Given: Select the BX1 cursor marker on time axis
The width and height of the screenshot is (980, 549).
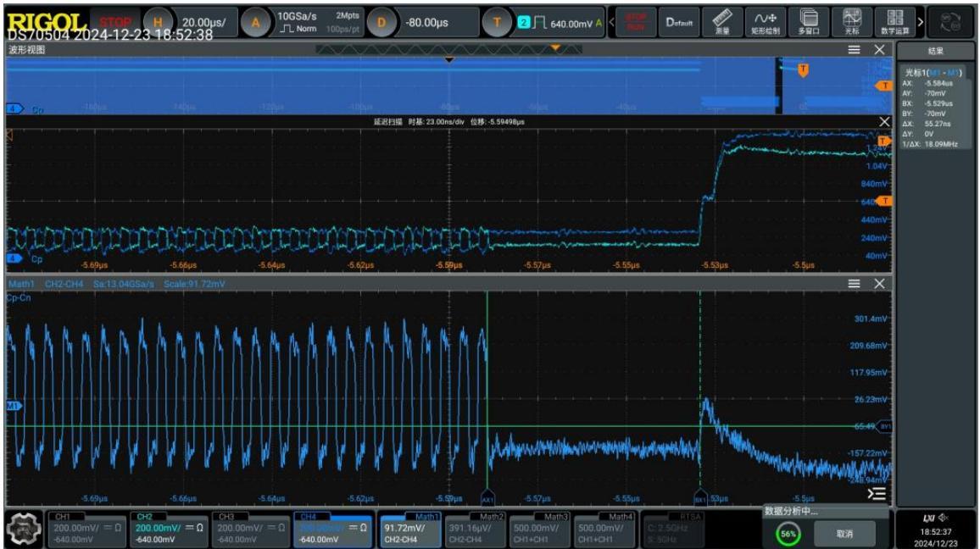Looking at the screenshot, I should point(700,499).
